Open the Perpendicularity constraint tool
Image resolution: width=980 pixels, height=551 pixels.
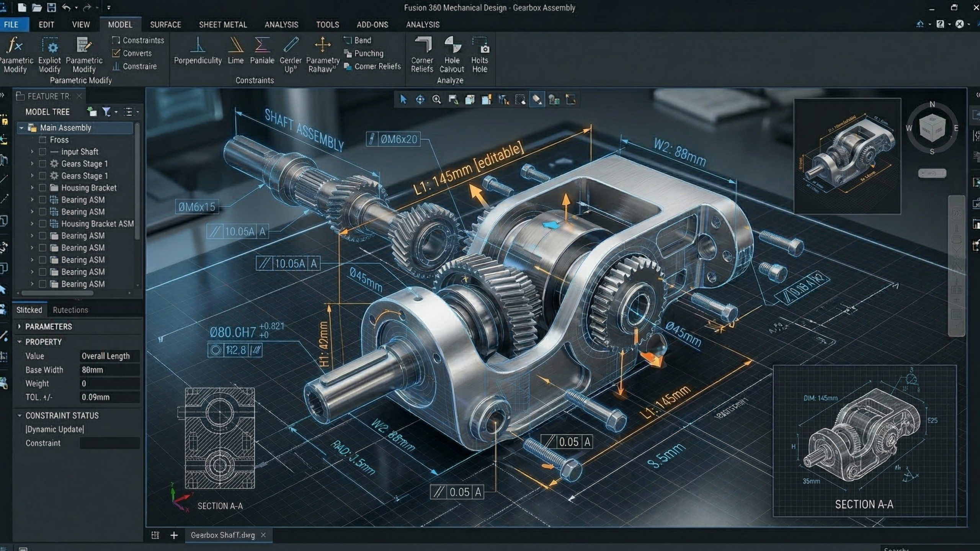coord(198,50)
